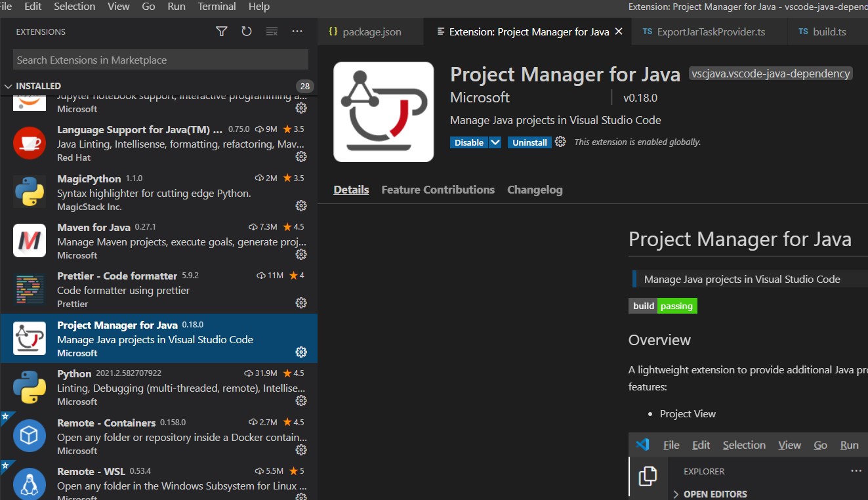
Task: Open the Terminal menu
Action: (x=217, y=7)
